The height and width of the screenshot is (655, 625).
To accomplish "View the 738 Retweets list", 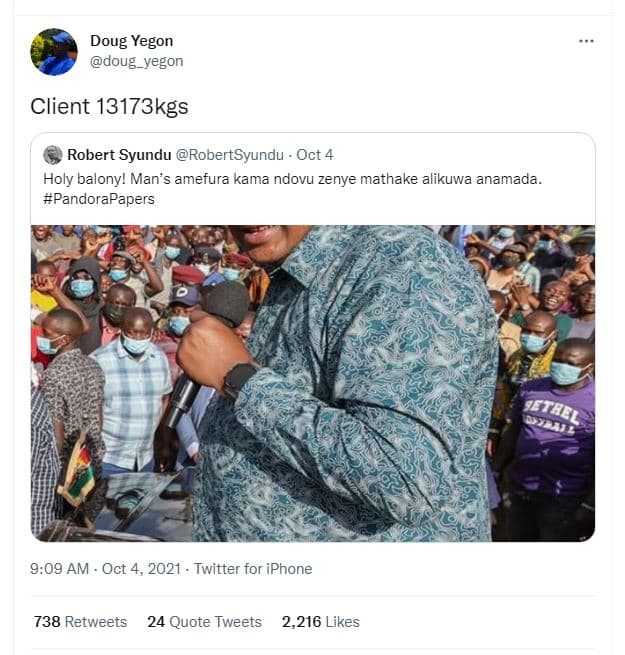I will tap(80, 622).
